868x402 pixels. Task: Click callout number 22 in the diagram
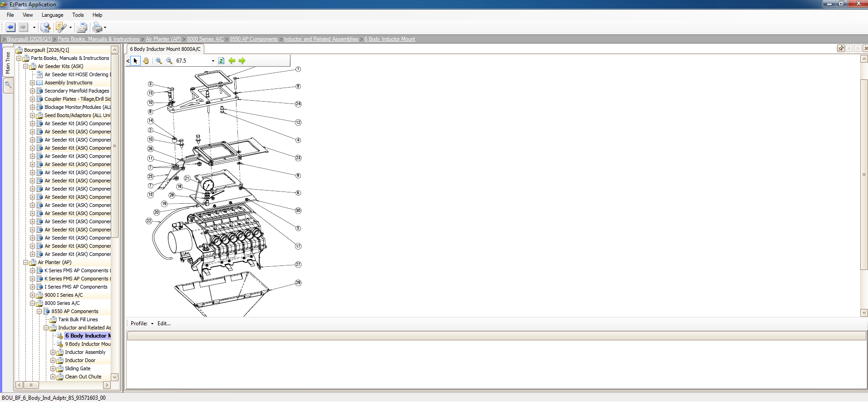click(149, 221)
